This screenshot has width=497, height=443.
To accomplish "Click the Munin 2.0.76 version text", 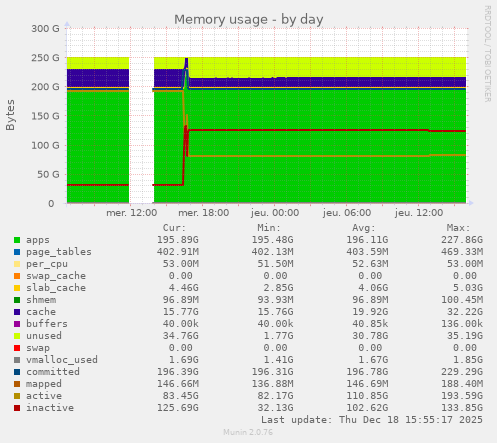I will click(x=248, y=433).
